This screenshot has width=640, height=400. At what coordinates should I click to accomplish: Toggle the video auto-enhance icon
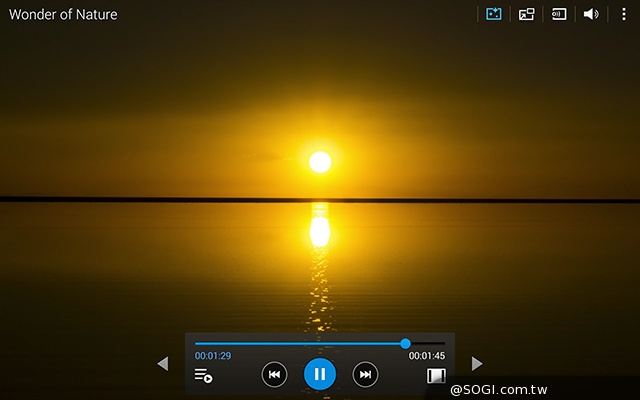click(x=493, y=14)
